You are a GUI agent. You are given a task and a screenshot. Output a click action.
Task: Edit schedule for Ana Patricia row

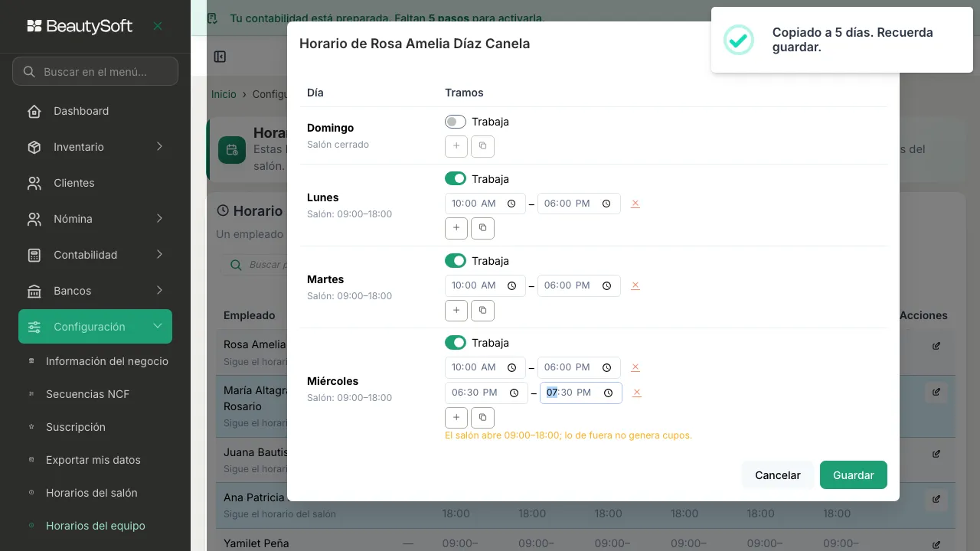(936, 499)
